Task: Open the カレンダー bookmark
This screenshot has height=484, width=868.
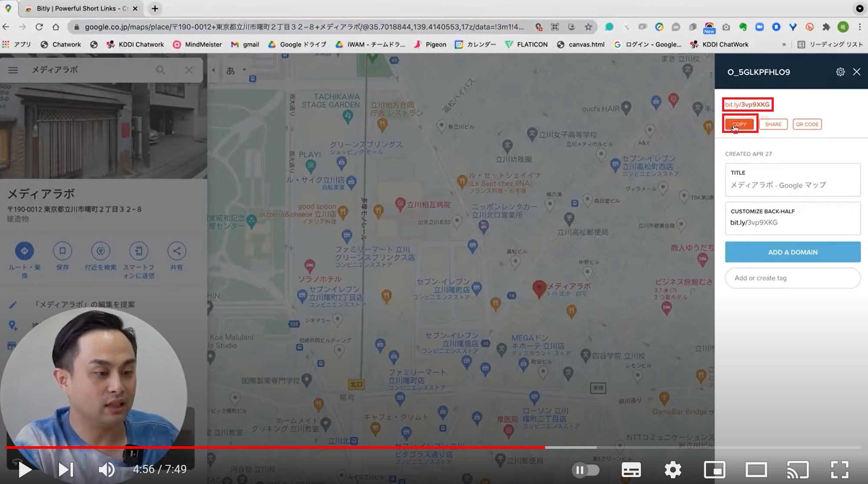Action: [475, 44]
